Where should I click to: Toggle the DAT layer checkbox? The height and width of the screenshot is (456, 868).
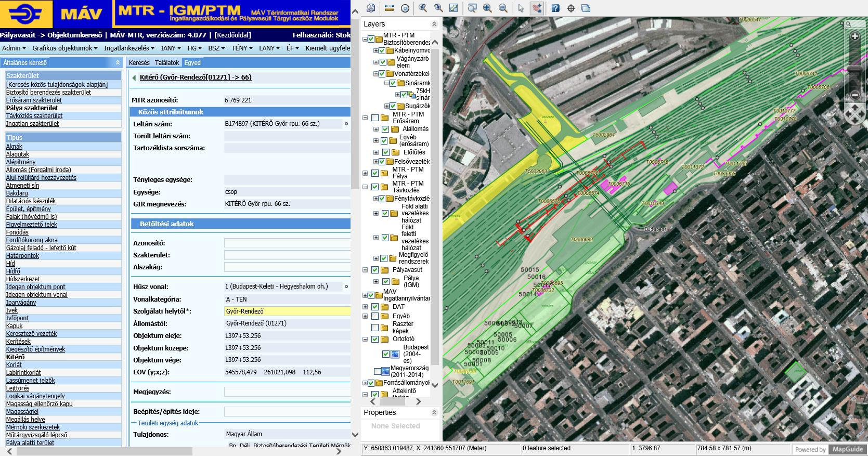(375, 307)
